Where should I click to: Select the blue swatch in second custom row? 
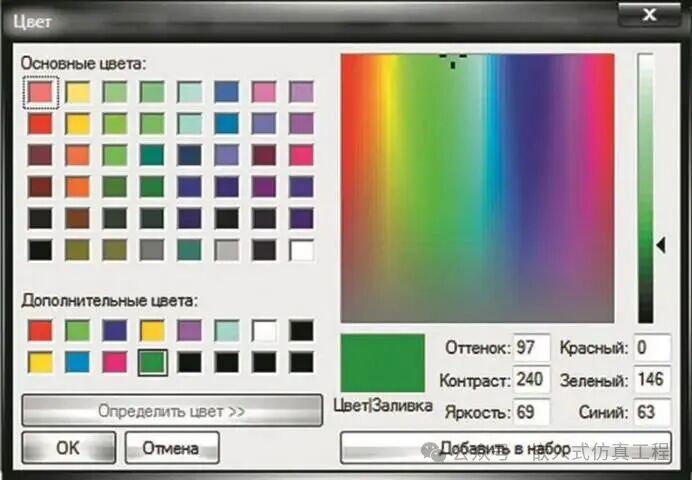tap(78, 363)
